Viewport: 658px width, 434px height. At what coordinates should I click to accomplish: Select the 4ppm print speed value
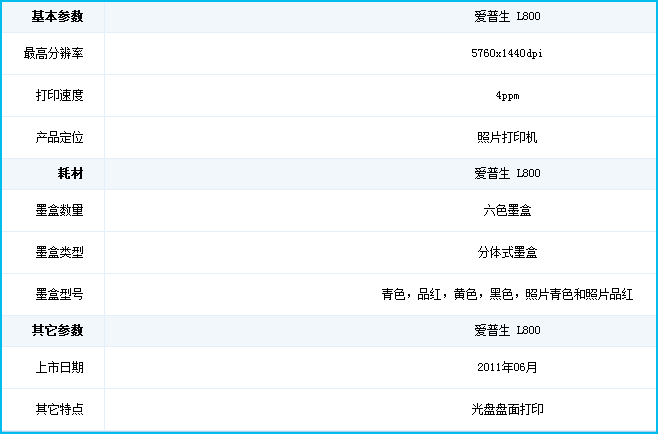507,95
